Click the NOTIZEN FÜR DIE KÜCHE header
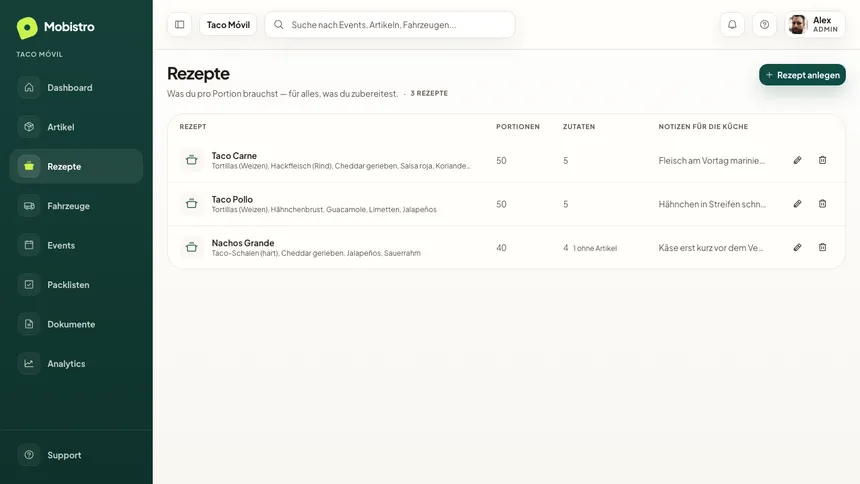This screenshot has height=484, width=860. coord(703,127)
